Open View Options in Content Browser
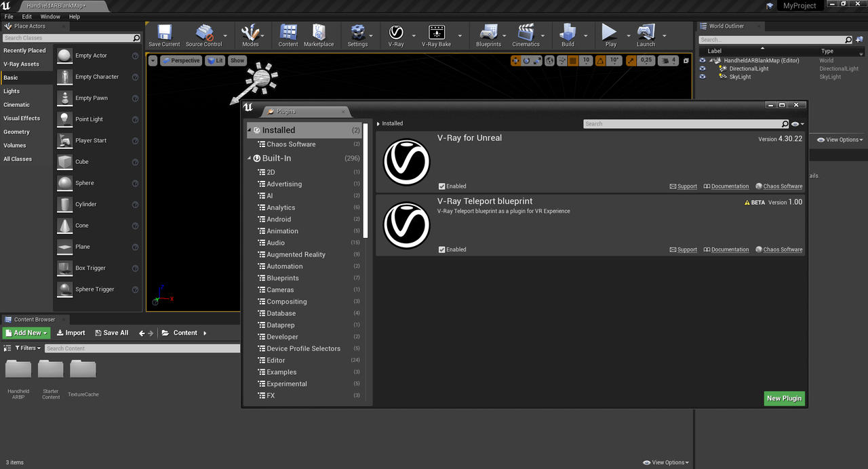Image resolution: width=868 pixels, height=469 pixels. click(x=666, y=462)
